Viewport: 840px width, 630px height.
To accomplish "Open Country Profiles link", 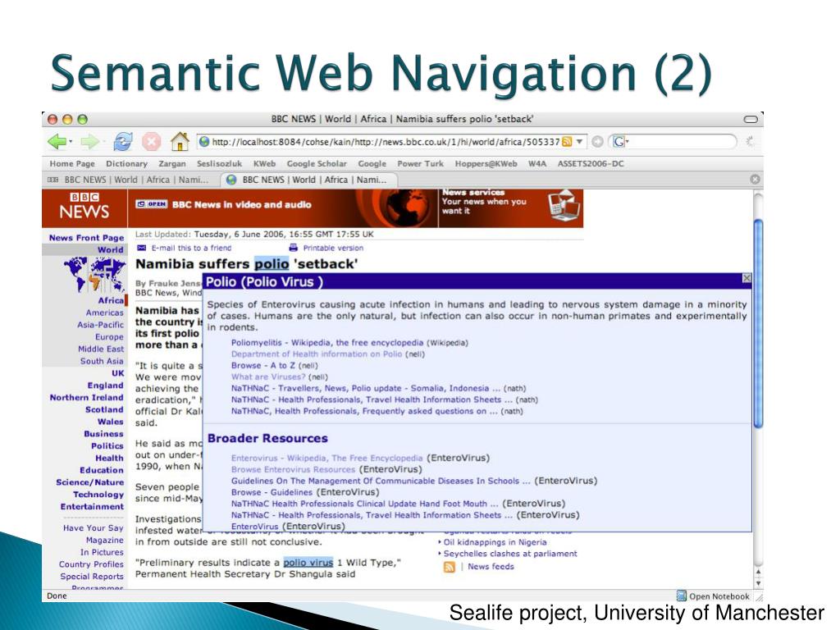I will (91, 564).
